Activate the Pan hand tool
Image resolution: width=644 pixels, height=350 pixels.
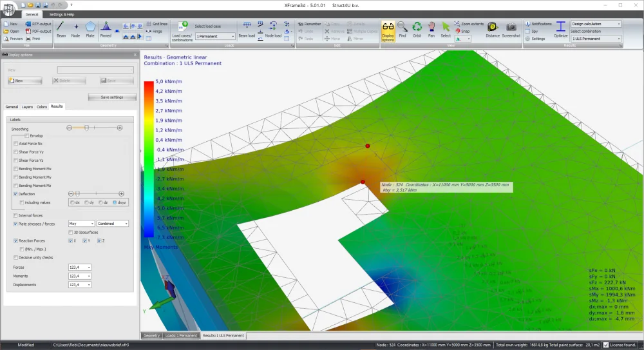click(x=431, y=30)
